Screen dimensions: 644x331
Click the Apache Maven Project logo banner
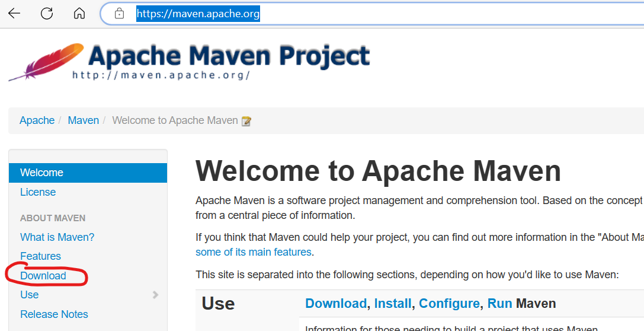pos(189,62)
